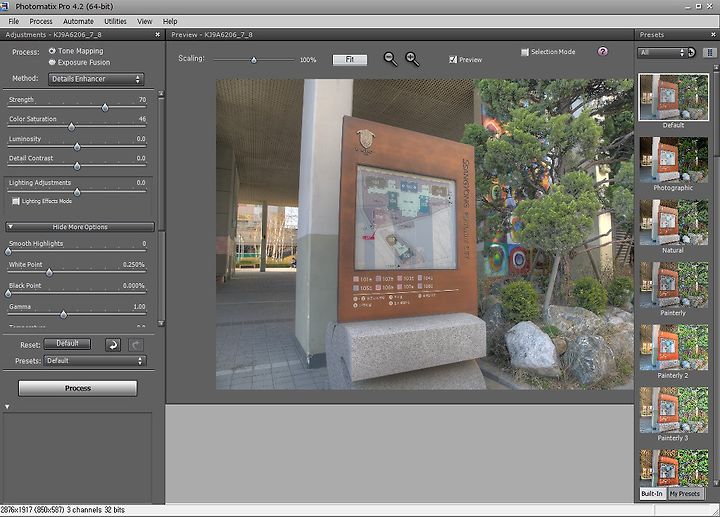
Task: Click the redo arrow button beside undo
Action: point(136,344)
